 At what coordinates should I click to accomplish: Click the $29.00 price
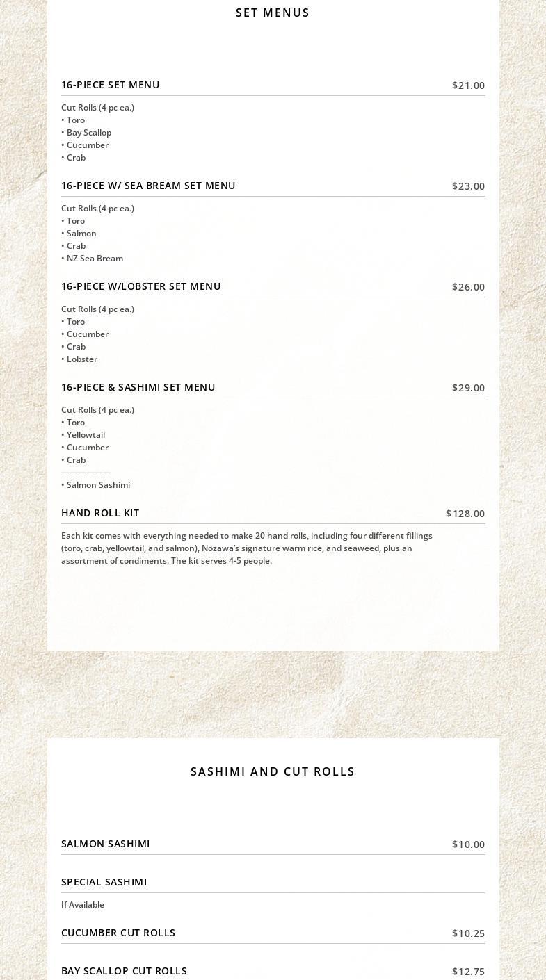(468, 388)
